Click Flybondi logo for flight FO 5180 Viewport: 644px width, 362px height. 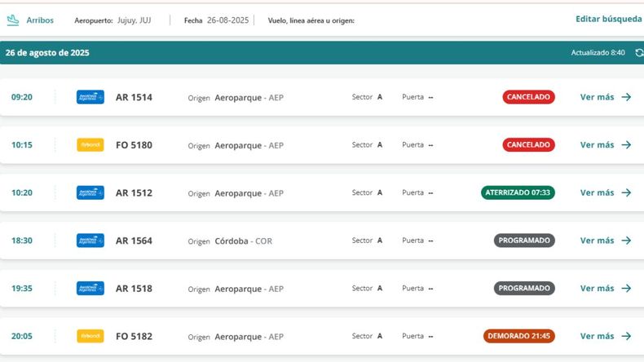[90, 145]
